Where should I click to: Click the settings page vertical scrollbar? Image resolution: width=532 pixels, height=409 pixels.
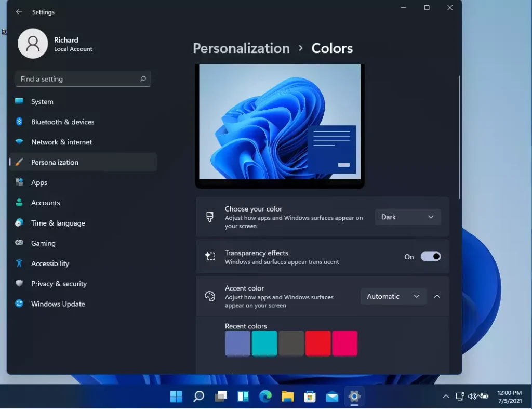[x=459, y=137]
